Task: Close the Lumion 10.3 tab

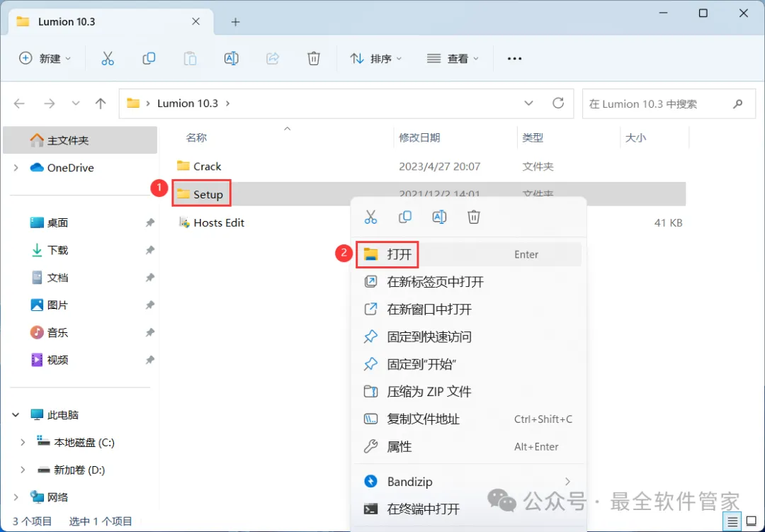Action: click(x=195, y=21)
